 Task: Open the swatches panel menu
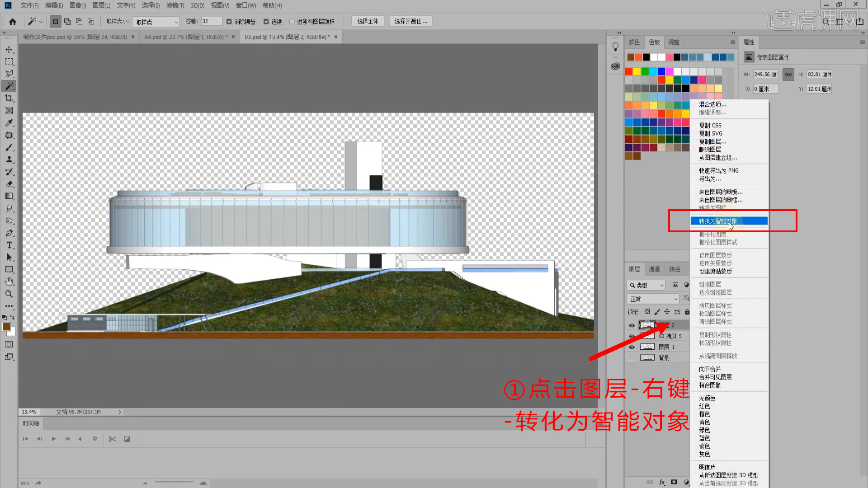tap(733, 42)
